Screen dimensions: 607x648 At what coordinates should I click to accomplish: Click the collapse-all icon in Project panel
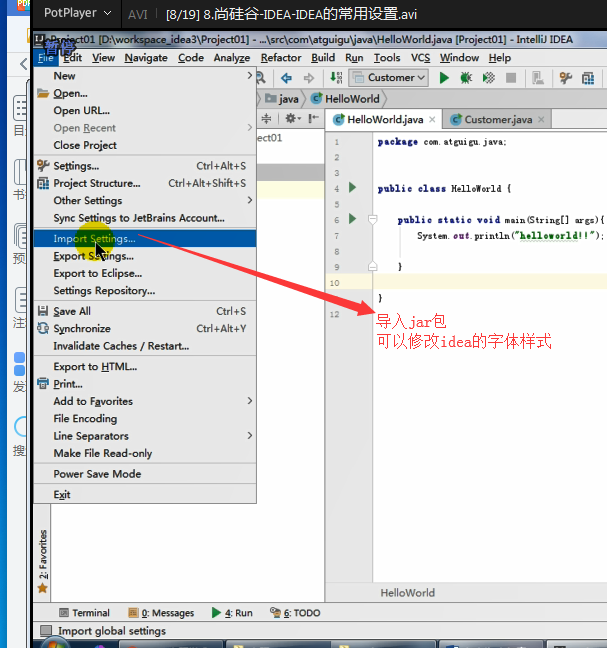click(x=267, y=119)
